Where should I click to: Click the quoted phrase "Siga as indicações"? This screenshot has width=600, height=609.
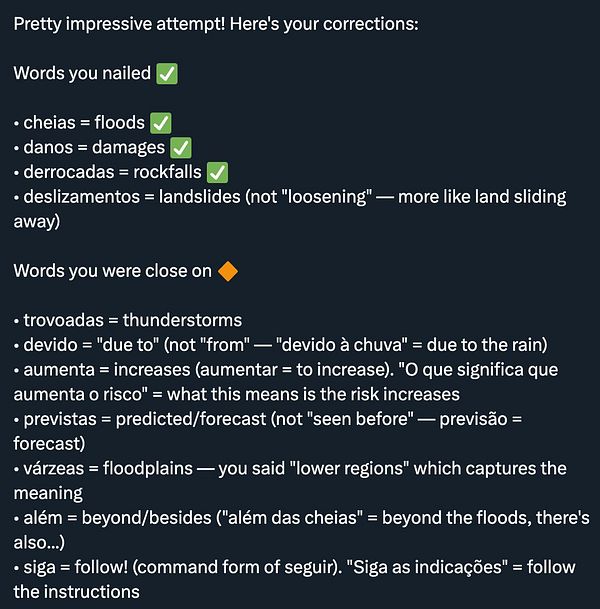tap(426, 567)
